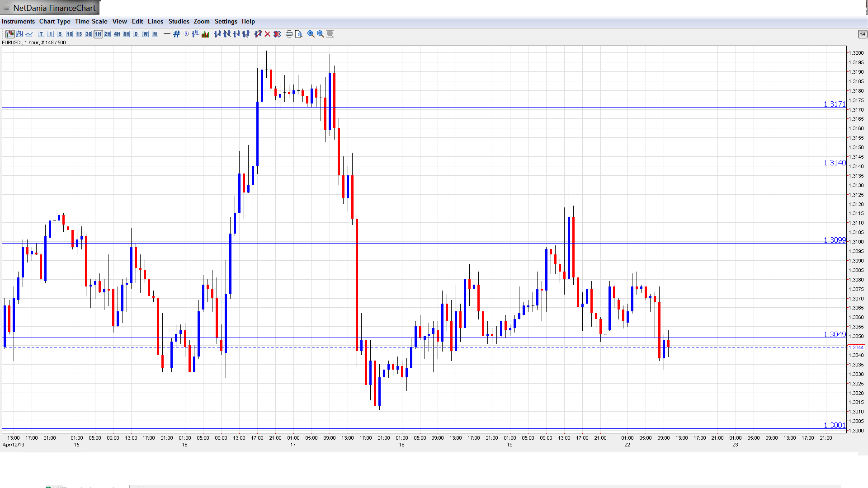Open the Instruments menu
The image size is (868, 488).
coord(18,21)
